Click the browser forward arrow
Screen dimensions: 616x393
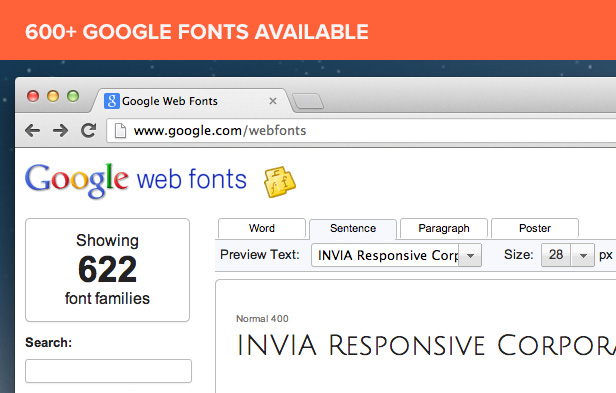point(60,130)
